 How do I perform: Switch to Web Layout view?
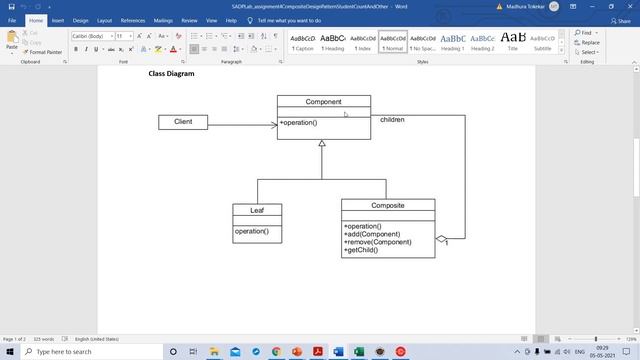[557, 339]
